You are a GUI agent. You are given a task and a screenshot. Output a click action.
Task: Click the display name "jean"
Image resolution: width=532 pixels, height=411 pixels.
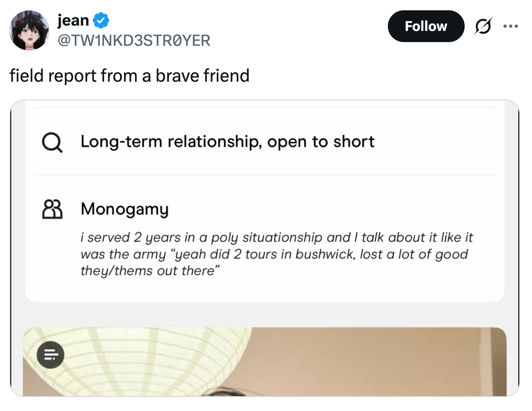pyautogui.click(x=73, y=20)
